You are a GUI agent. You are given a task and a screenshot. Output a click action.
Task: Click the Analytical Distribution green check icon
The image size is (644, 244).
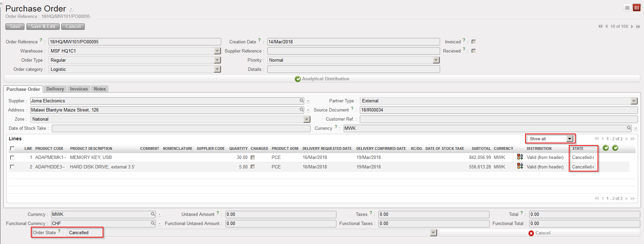pyautogui.click(x=298, y=79)
